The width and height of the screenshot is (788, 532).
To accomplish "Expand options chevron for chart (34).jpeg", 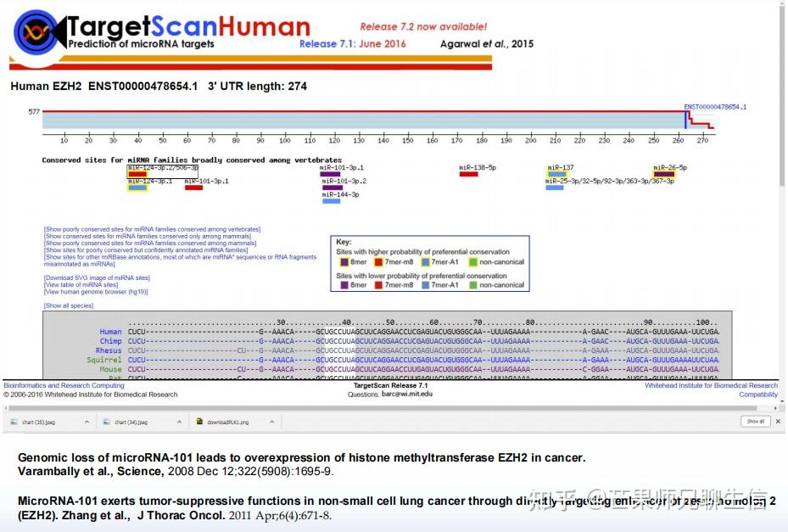I will 179,421.
